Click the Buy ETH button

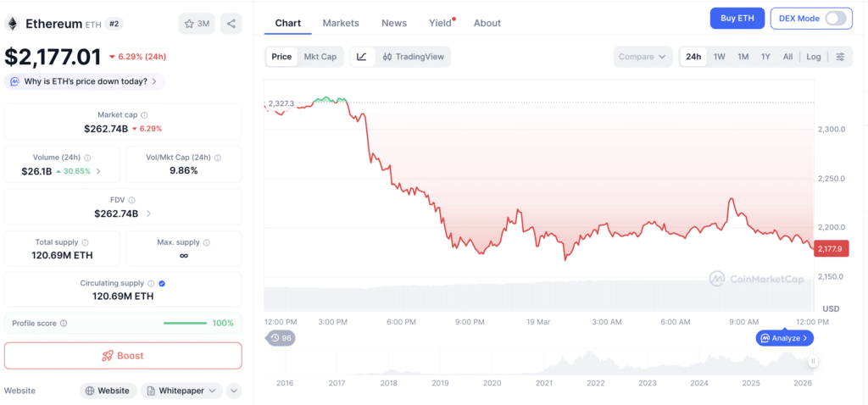tap(737, 19)
